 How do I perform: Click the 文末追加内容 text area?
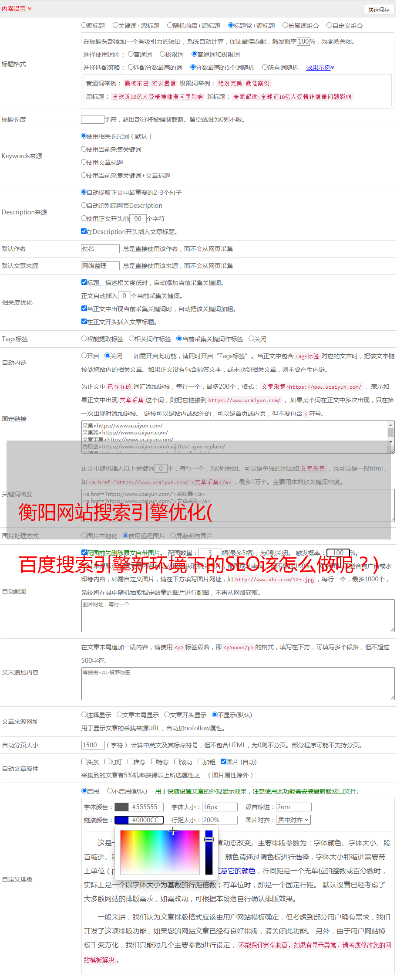[238, 684]
